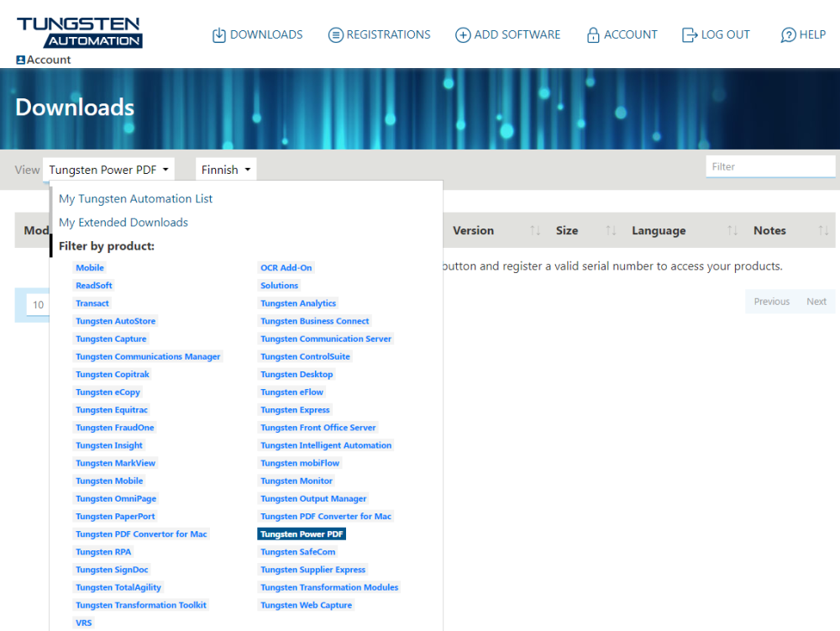Viewport: 840px width, 631px height.
Task: Click into the Filter search field
Action: click(769, 166)
